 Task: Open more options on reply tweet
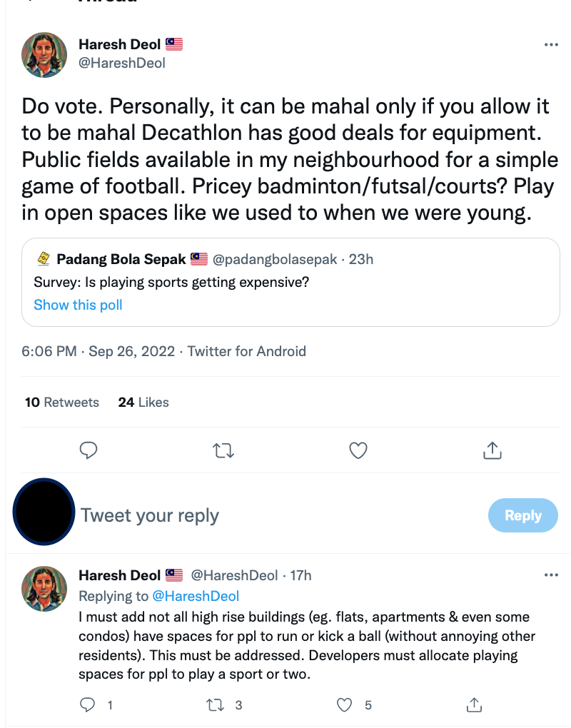click(x=551, y=575)
